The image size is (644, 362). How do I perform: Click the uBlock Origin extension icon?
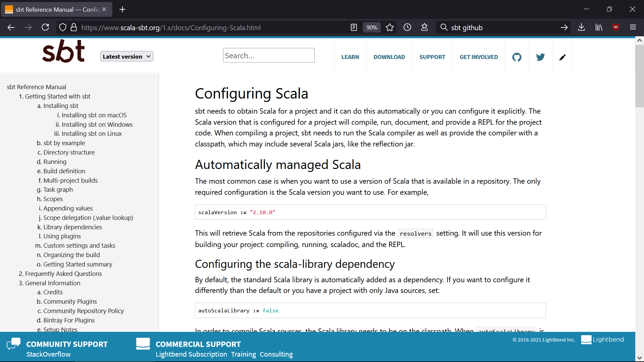tap(616, 27)
